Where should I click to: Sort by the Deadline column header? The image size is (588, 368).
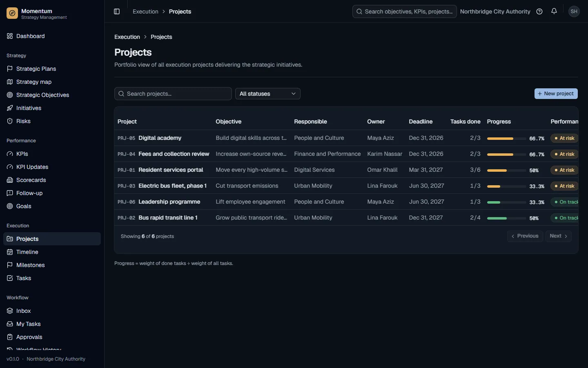click(x=421, y=121)
